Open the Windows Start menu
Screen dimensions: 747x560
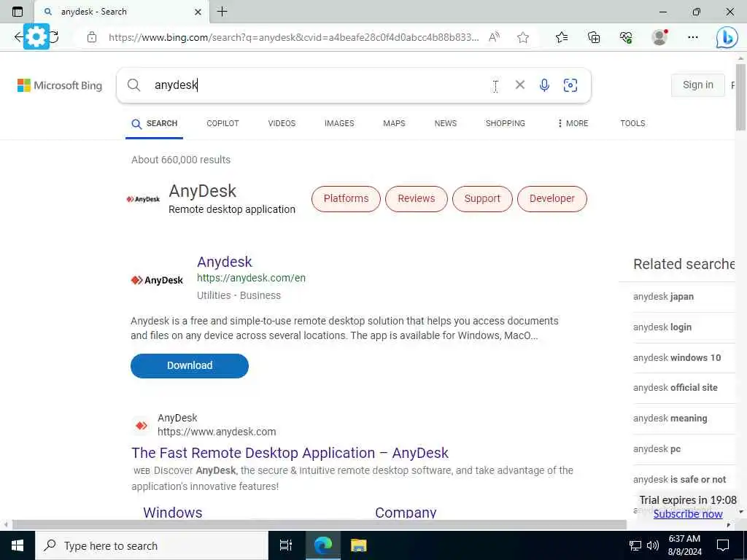pos(18,545)
